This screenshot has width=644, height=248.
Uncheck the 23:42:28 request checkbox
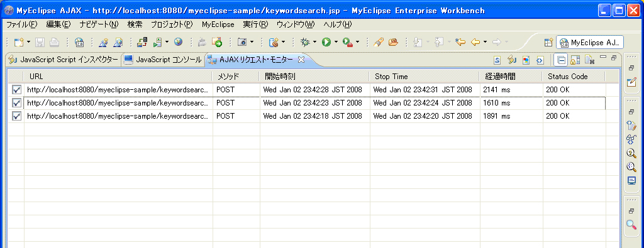17,89
